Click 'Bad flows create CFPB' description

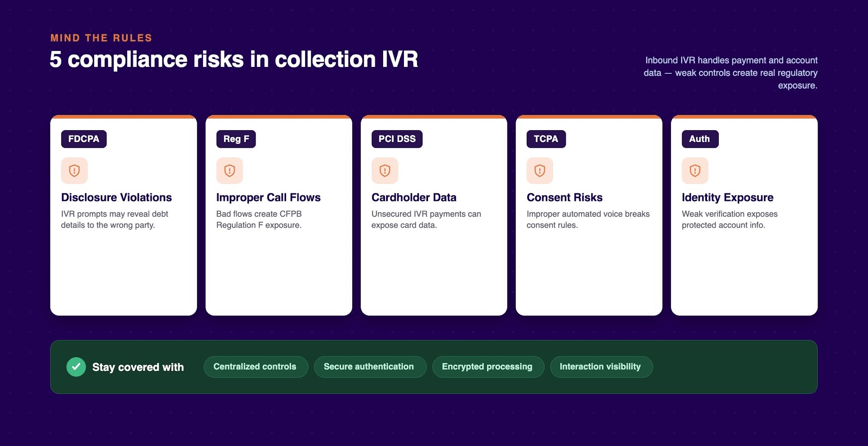click(259, 220)
